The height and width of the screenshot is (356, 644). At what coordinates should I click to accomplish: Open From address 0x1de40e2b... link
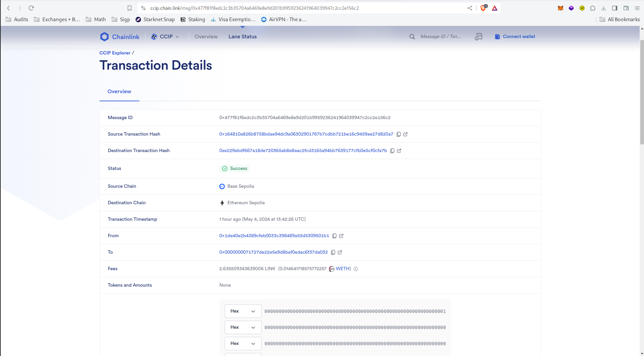coord(274,236)
